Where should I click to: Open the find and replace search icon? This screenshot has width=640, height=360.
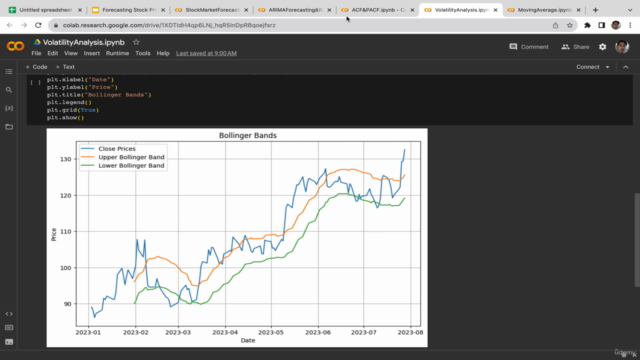click(9, 90)
